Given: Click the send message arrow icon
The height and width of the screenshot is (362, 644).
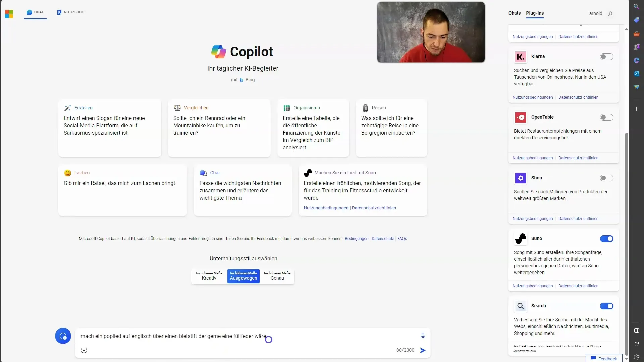Looking at the screenshot, I should [x=423, y=350].
